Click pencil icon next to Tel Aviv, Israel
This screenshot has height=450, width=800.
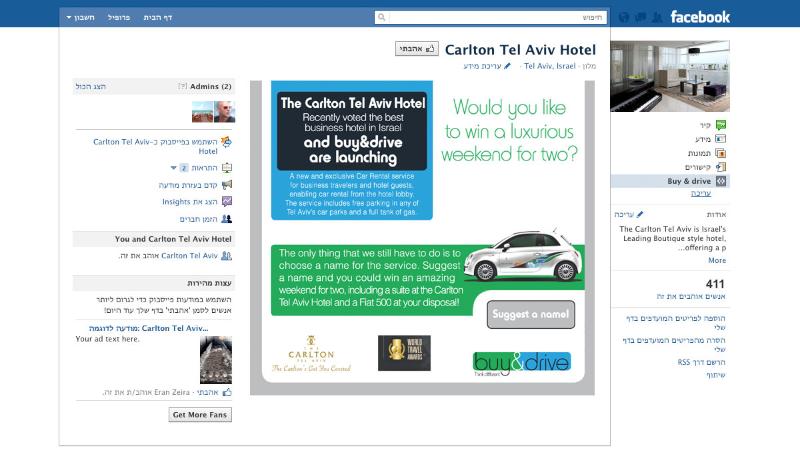507,66
